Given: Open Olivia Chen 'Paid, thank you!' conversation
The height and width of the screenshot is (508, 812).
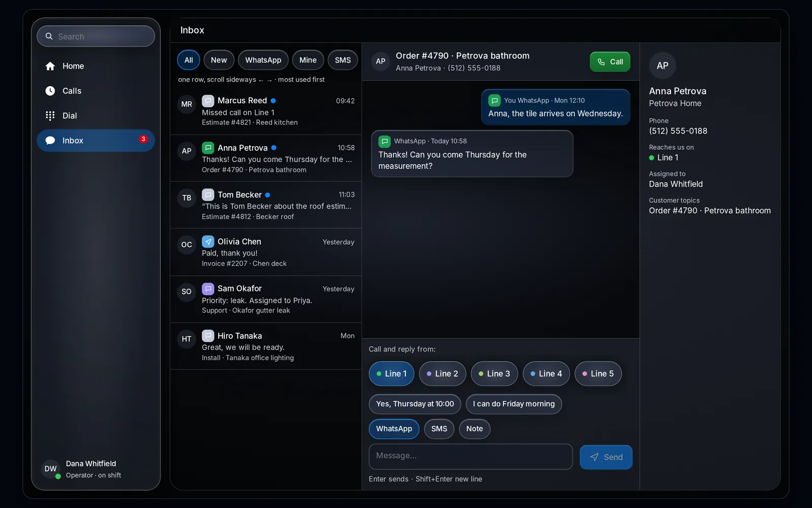Looking at the screenshot, I should click(x=266, y=252).
